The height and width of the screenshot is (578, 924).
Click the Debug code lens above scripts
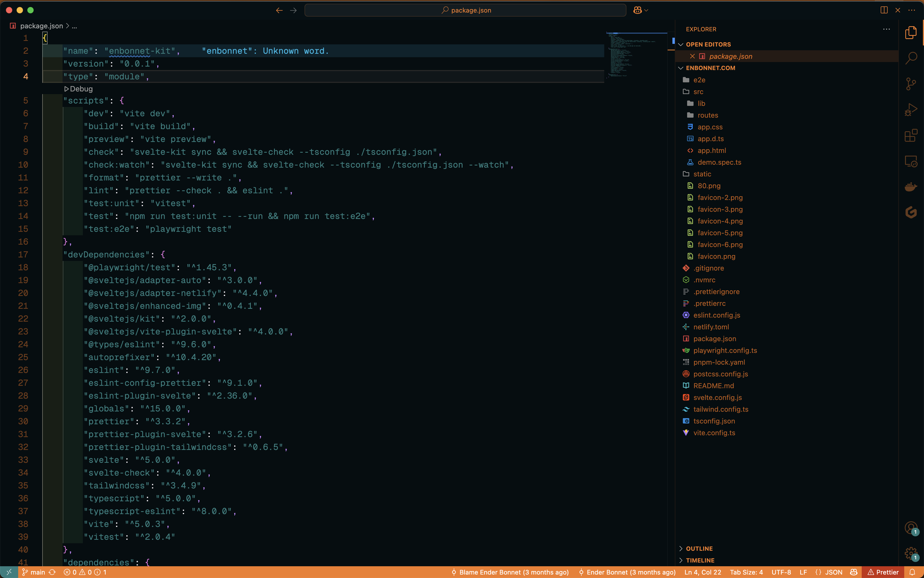[78, 89]
